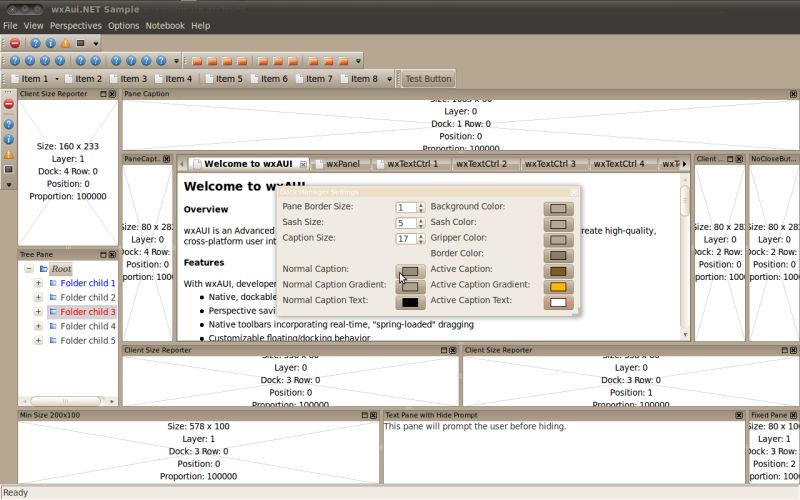
Task: Open the Active Caption Text white swatch
Action: point(558,303)
